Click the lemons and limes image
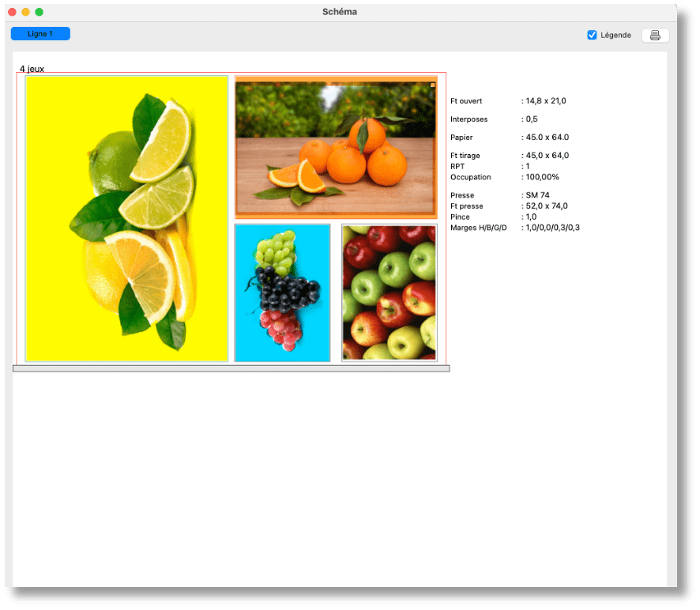Viewport: 700px width, 610px height. (x=126, y=218)
